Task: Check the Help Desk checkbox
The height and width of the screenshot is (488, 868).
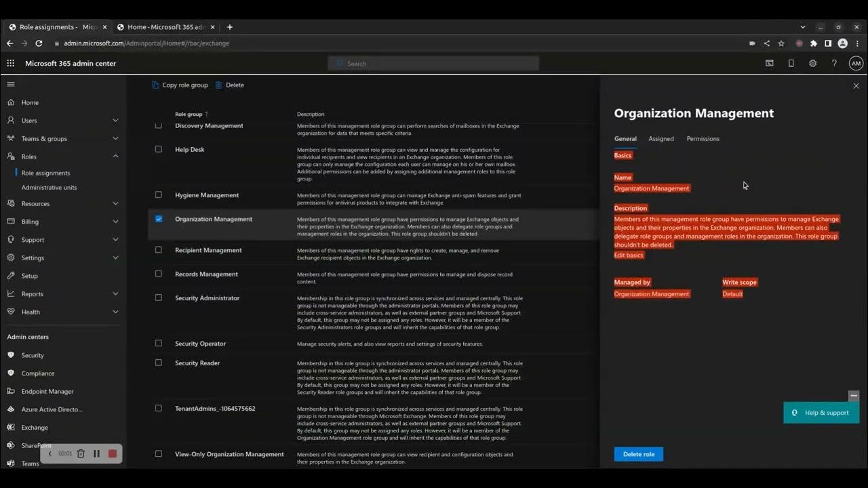Action: [159, 149]
